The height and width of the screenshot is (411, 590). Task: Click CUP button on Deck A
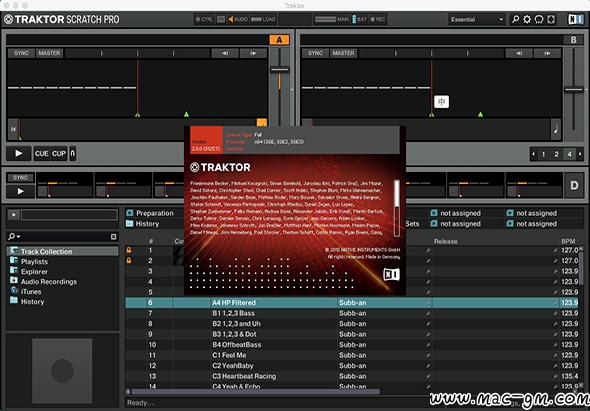(59, 154)
